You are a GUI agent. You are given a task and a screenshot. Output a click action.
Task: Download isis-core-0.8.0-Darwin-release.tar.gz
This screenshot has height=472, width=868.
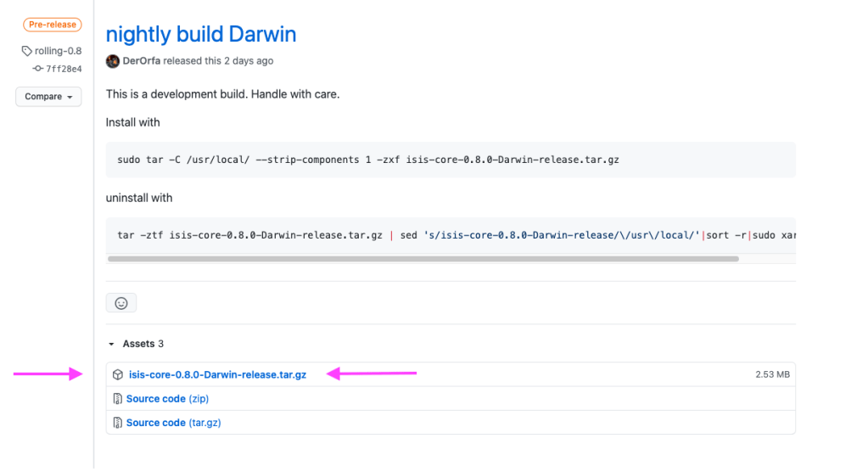point(217,374)
